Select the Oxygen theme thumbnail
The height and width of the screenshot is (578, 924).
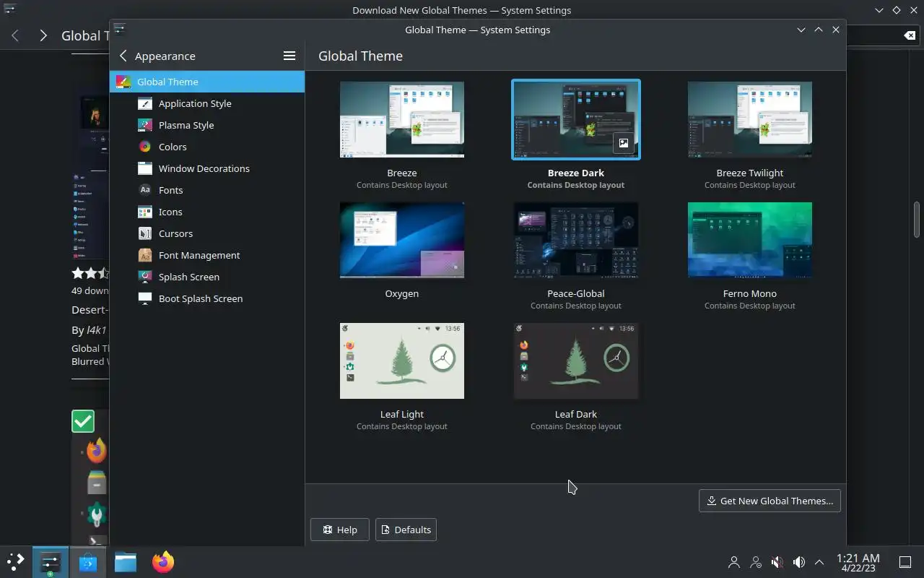[x=402, y=240]
